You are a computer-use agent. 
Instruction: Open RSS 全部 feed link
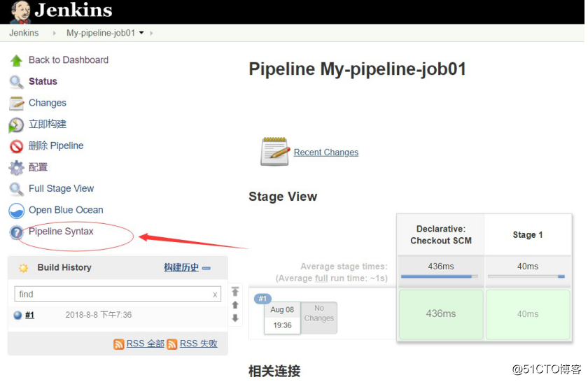pyautogui.click(x=146, y=344)
